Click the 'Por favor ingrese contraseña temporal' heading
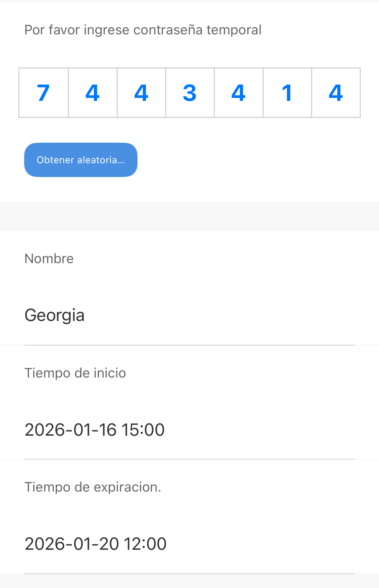The width and height of the screenshot is (379, 588). 143,30
